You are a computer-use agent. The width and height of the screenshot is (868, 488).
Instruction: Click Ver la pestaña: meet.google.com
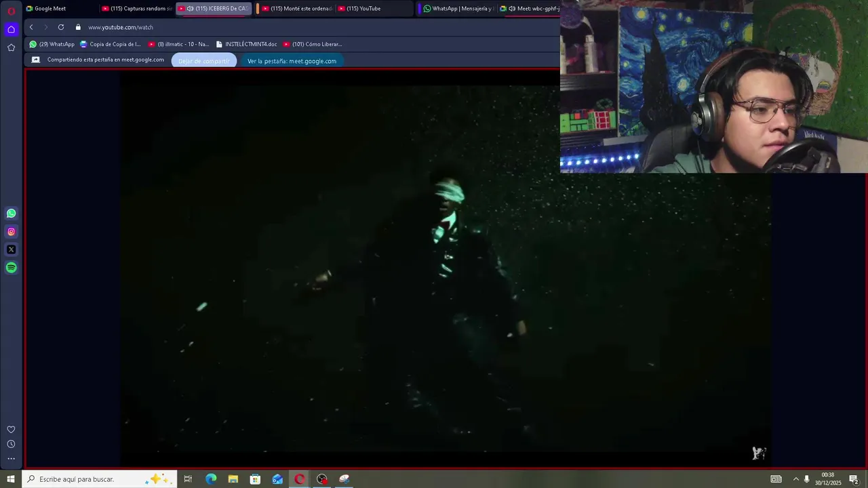click(292, 61)
